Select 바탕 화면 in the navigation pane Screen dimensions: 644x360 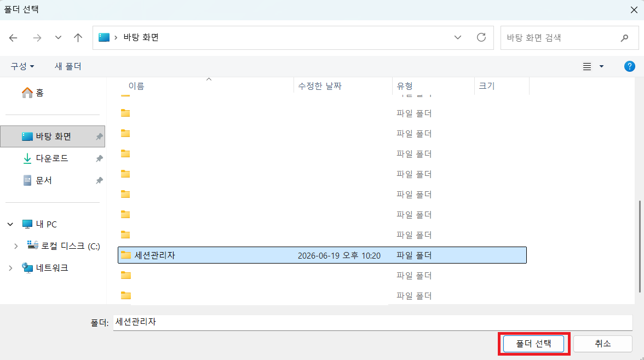click(x=53, y=136)
